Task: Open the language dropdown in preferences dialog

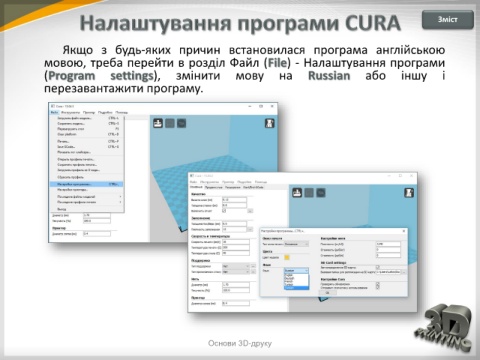Action: (x=296, y=271)
